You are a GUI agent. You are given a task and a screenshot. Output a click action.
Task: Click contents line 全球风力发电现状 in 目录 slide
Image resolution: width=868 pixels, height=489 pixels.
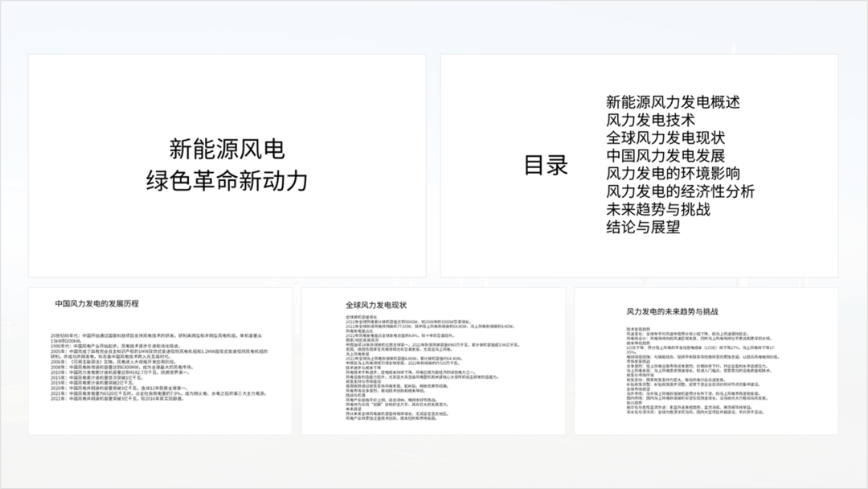[x=665, y=138]
